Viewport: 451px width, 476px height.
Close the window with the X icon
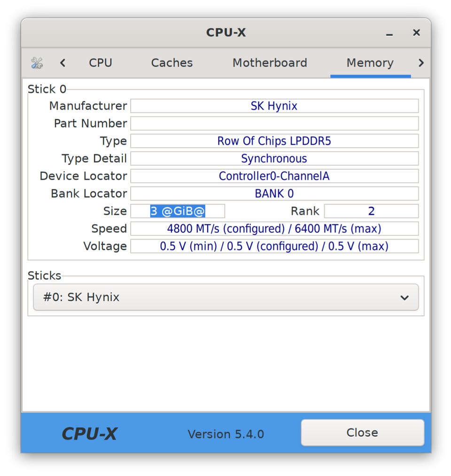416,32
